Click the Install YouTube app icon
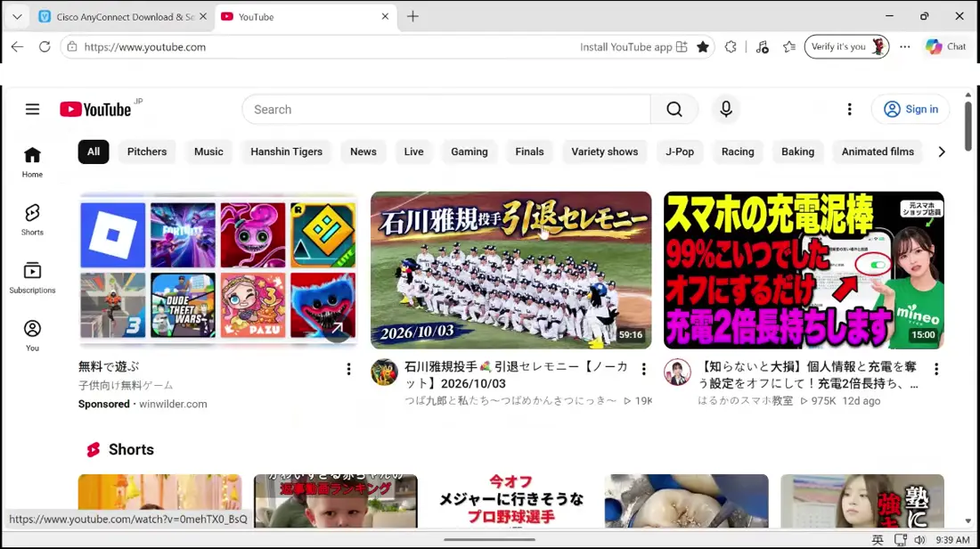 pyautogui.click(x=682, y=47)
